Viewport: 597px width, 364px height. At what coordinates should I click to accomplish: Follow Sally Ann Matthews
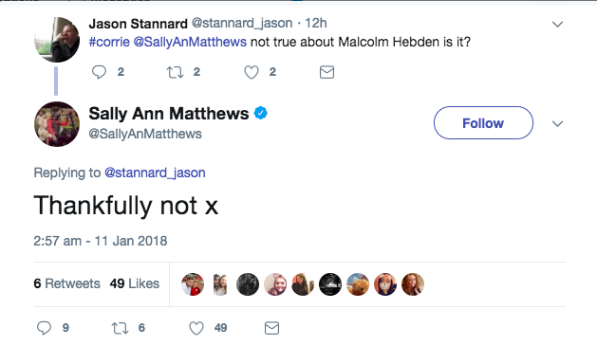483,123
